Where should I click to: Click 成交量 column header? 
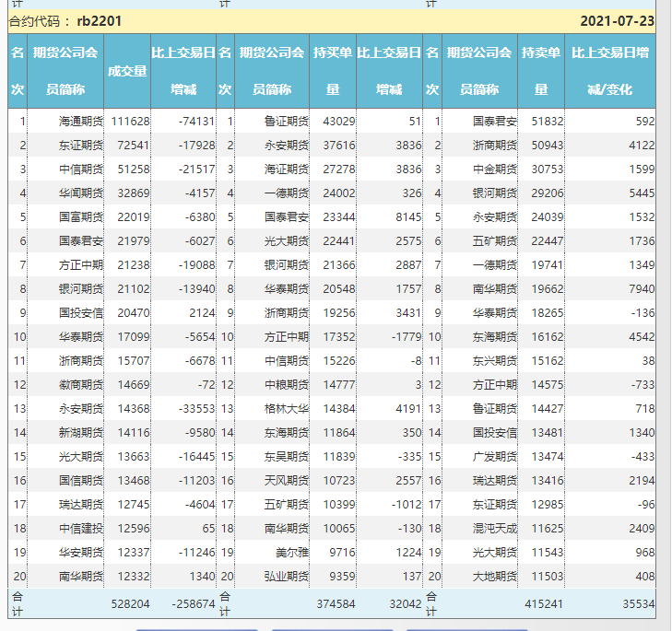(x=127, y=71)
